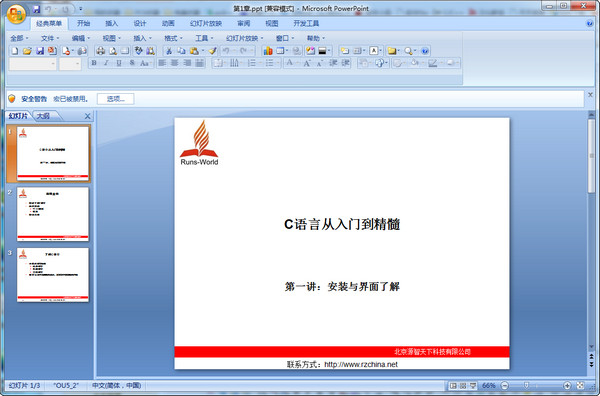Click the Decrease Font Size icon

tap(320, 63)
